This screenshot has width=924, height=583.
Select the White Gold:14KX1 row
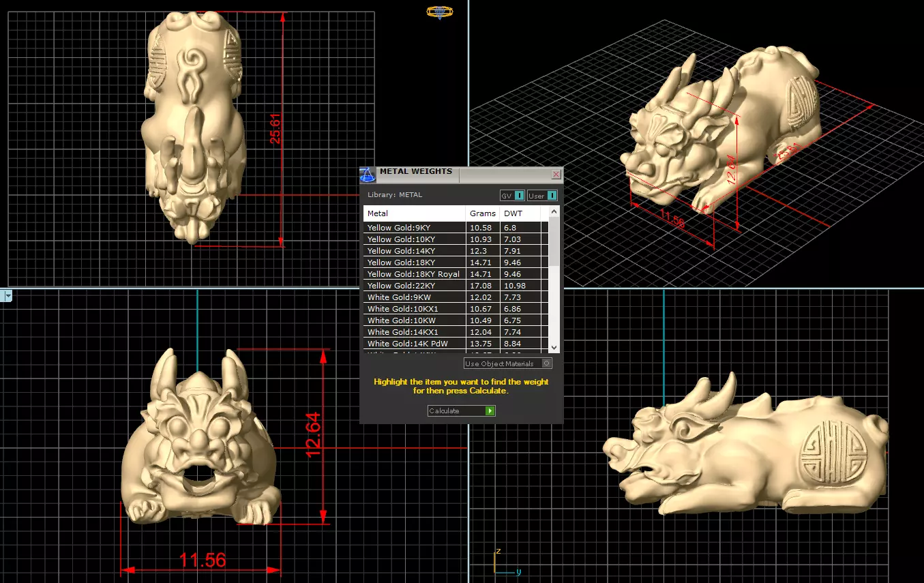tap(456, 332)
